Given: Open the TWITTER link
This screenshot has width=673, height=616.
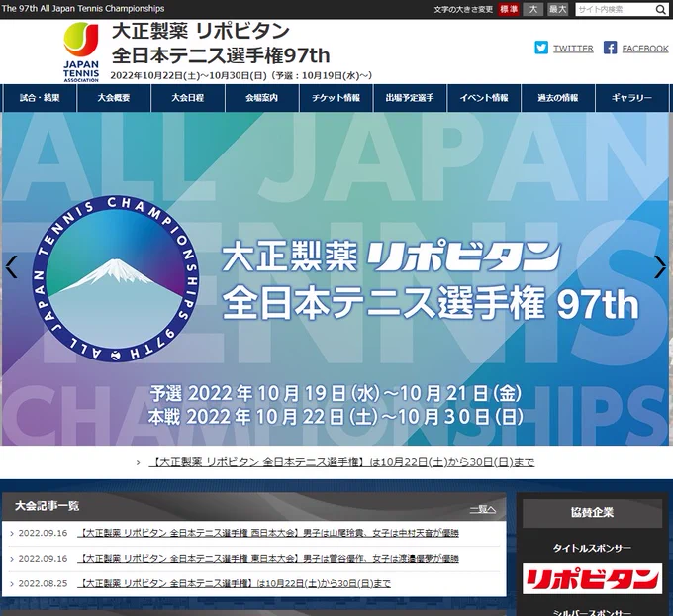Looking at the screenshot, I should pos(573,49).
